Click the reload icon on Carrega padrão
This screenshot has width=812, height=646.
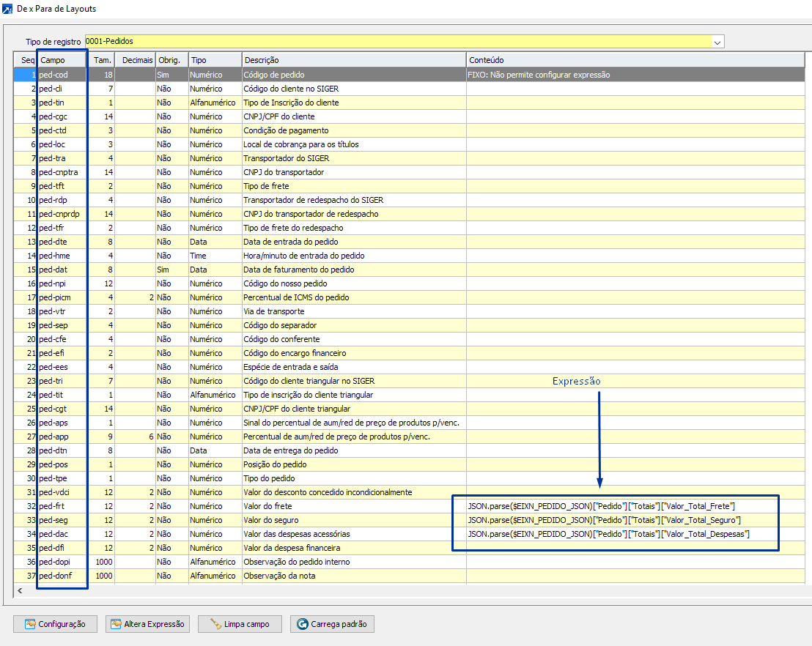click(x=302, y=624)
